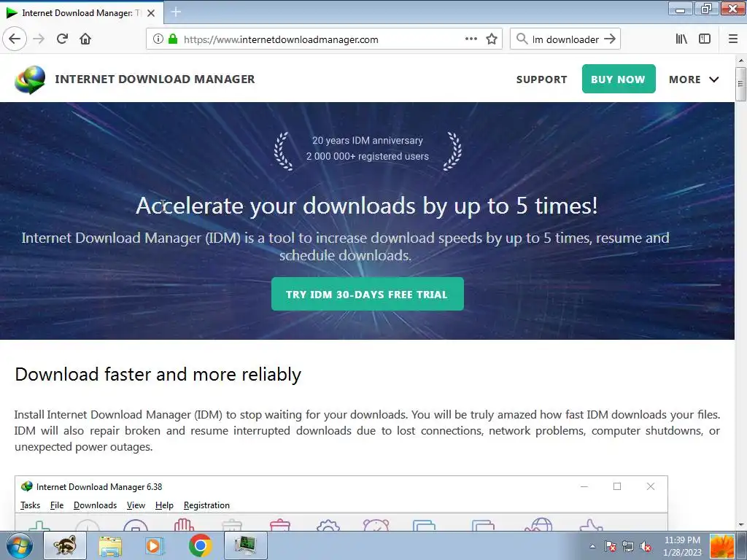Image resolution: width=747 pixels, height=560 pixels.
Task: Open a new browser tab
Action: pyautogui.click(x=176, y=12)
